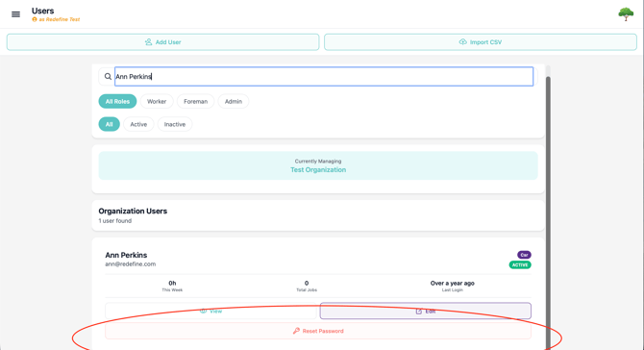
Task: Click the Organization Users heading
Action: pos(133,212)
